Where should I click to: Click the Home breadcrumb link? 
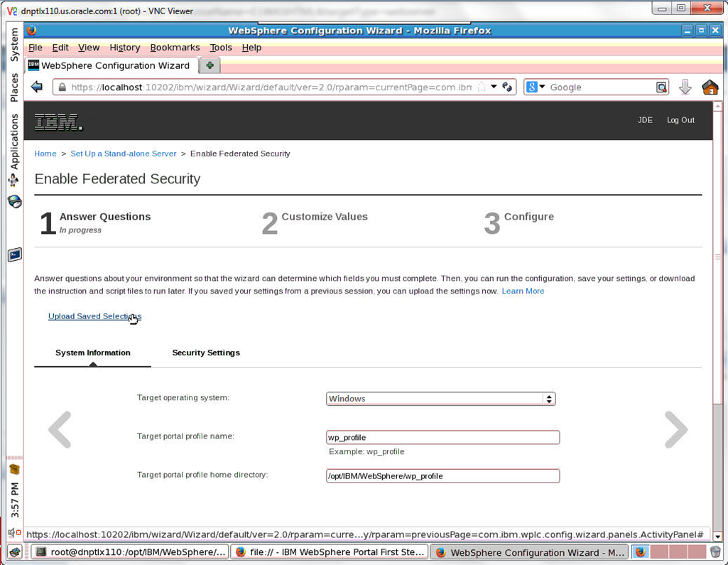point(45,154)
